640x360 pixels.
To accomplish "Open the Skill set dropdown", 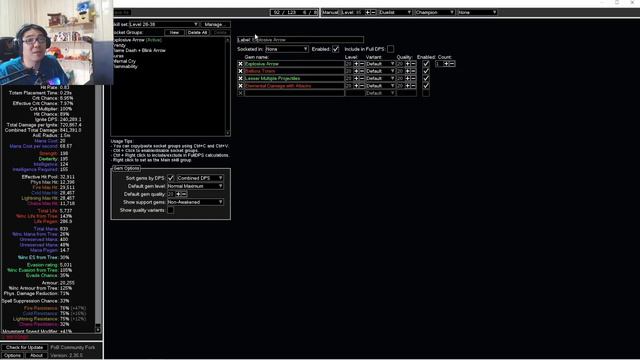I will 164,24.
